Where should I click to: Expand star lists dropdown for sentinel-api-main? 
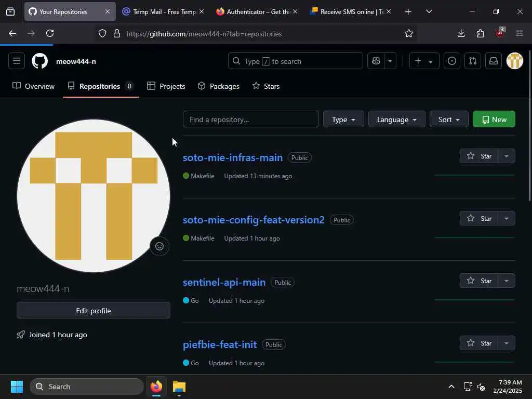tap(507, 281)
